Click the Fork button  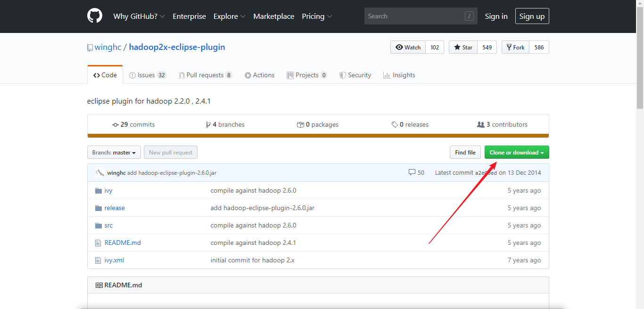tap(516, 47)
